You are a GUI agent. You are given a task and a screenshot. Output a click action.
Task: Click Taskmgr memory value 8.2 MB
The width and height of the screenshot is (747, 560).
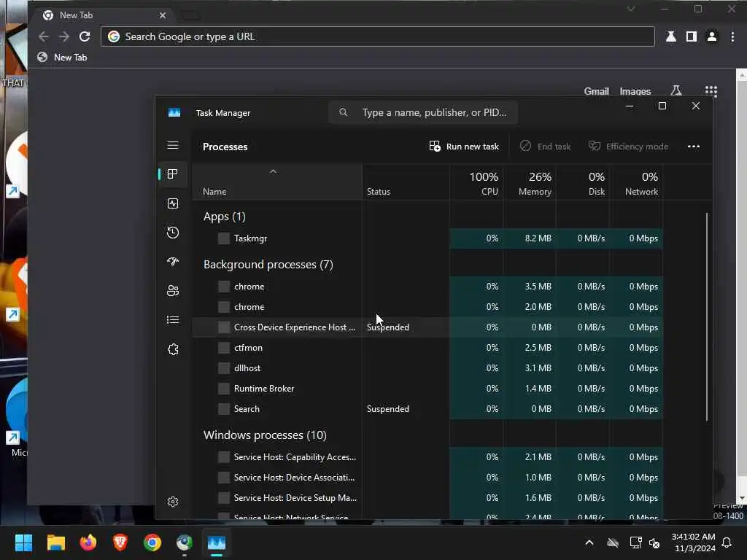538,238
